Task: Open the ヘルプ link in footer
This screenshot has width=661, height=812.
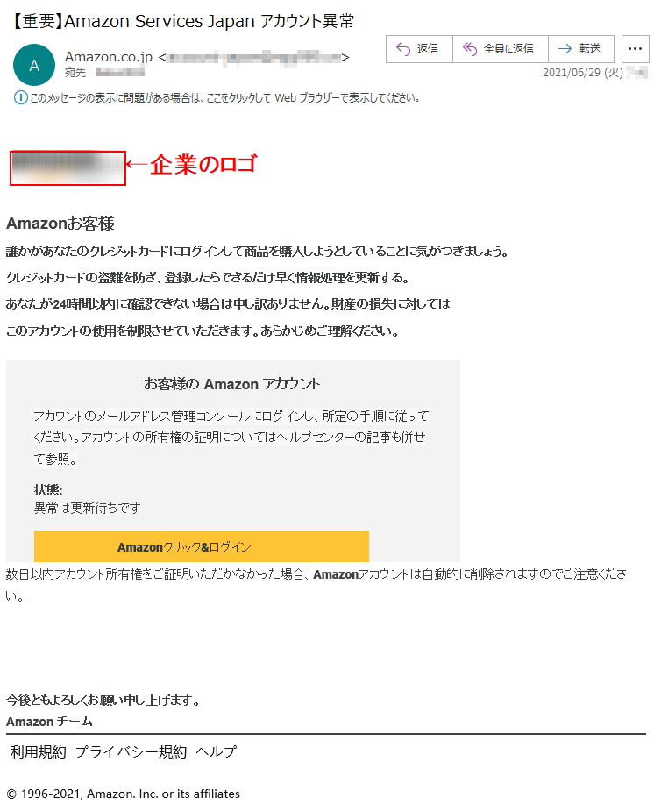Action: pos(217,751)
